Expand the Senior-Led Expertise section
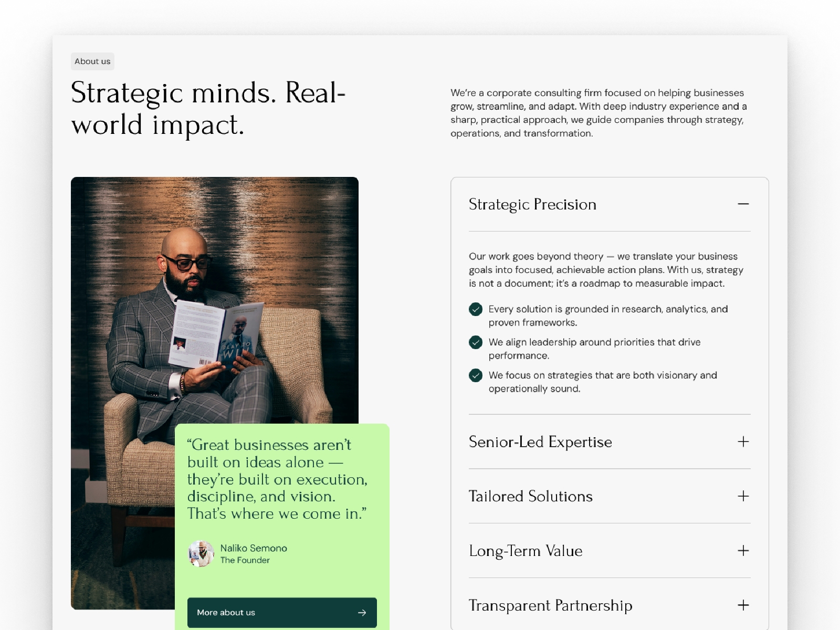The height and width of the screenshot is (630, 840). [x=540, y=442]
